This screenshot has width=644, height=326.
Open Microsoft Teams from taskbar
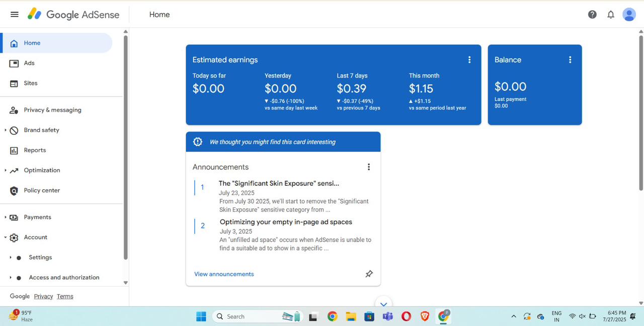(387, 316)
